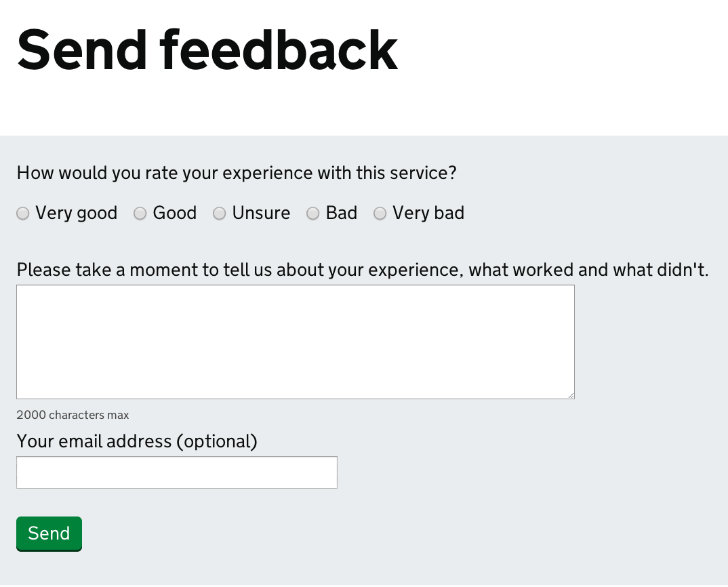728x587 pixels.
Task: Choose the "Unsure" radio button
Action: (x=219, y=214)
